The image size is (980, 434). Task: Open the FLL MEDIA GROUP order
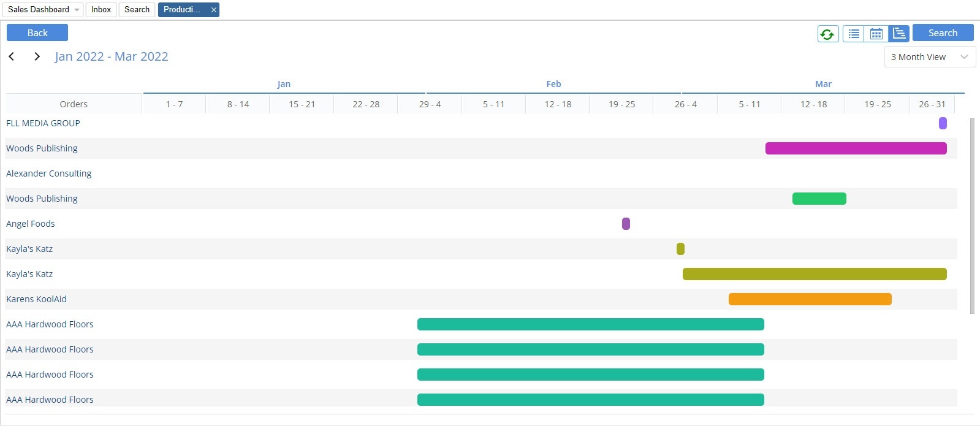click(43, 123)
